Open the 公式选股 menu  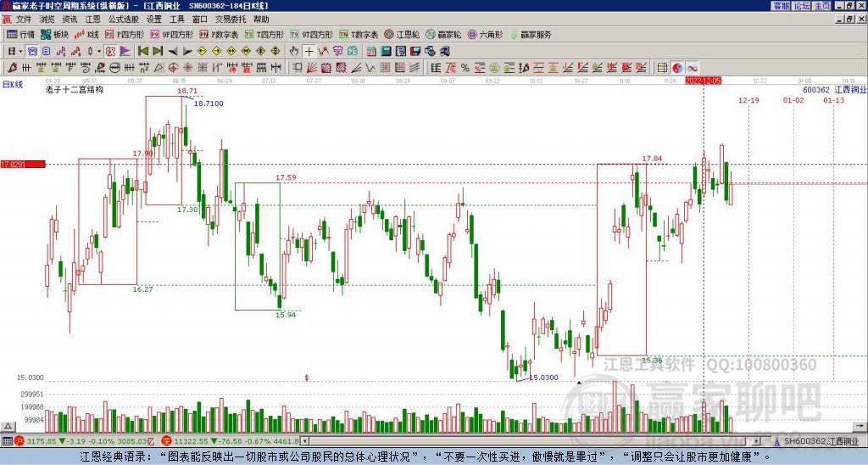(x=123, y=19)
